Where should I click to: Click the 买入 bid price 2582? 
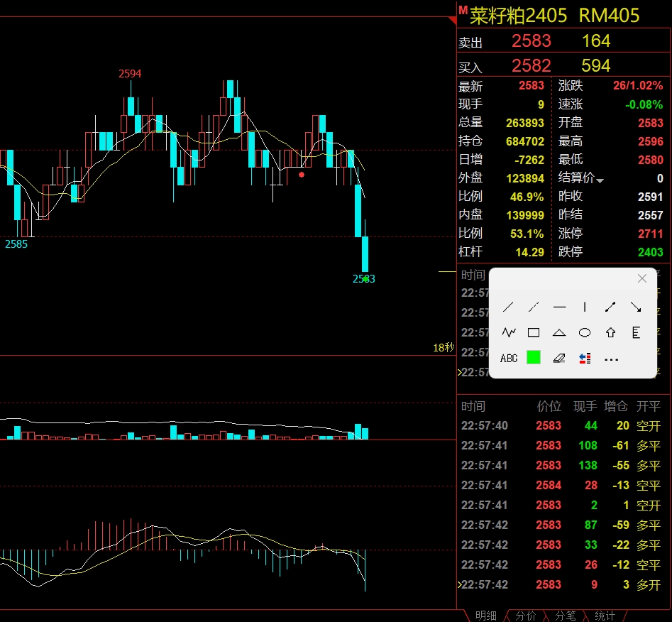531,66
